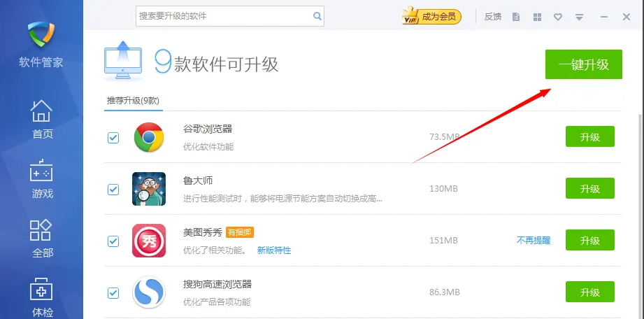
Task: Open the 反馈 feedback link
Action: (x=493, y=17)
